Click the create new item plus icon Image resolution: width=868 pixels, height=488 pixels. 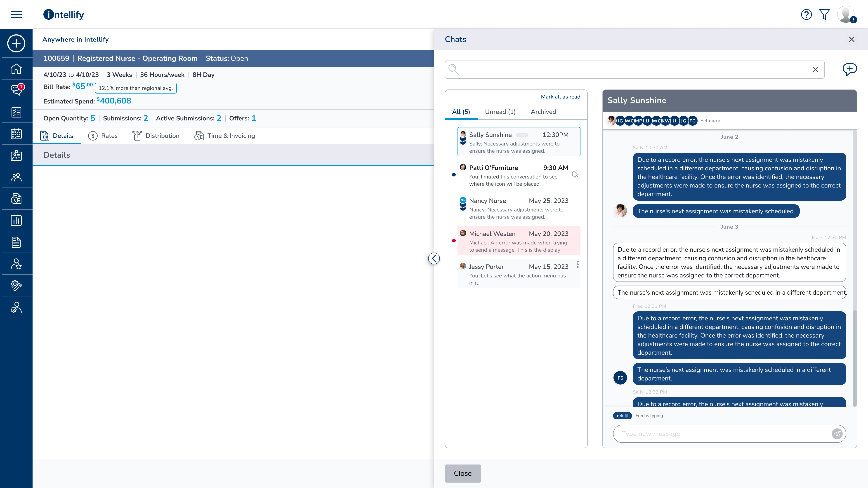point(16,43)
